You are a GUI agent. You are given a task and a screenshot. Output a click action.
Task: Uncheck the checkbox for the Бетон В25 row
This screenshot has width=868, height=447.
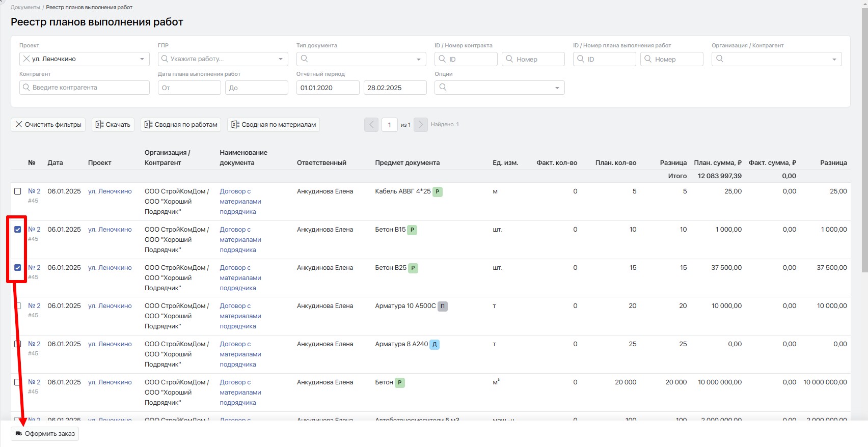click(x=18, y=268)
